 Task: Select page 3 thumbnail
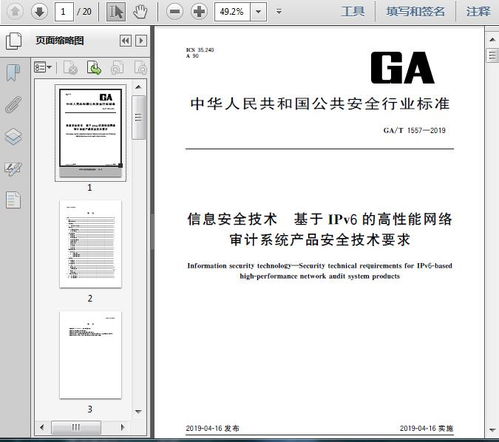click(x=90, y=355)
